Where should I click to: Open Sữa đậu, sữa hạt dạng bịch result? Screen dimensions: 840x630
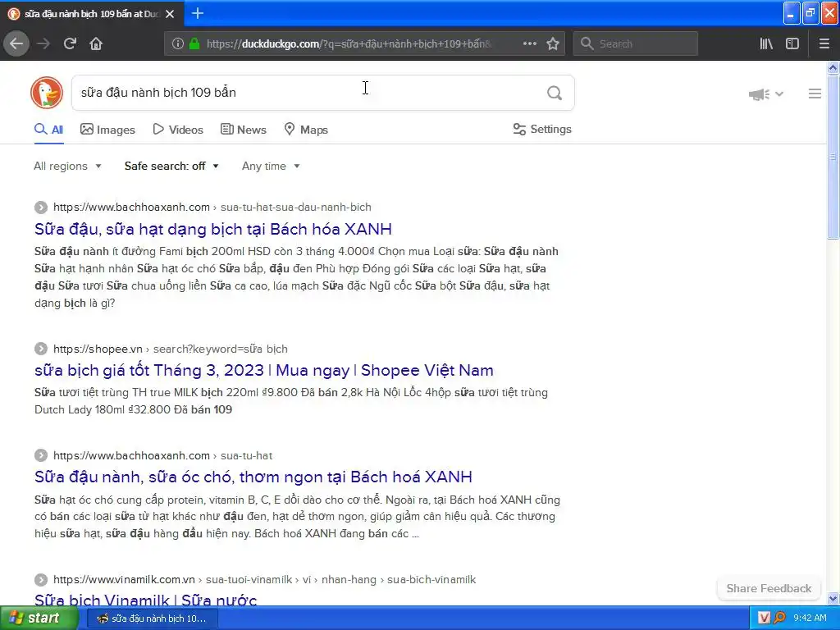tap(213, 230)
